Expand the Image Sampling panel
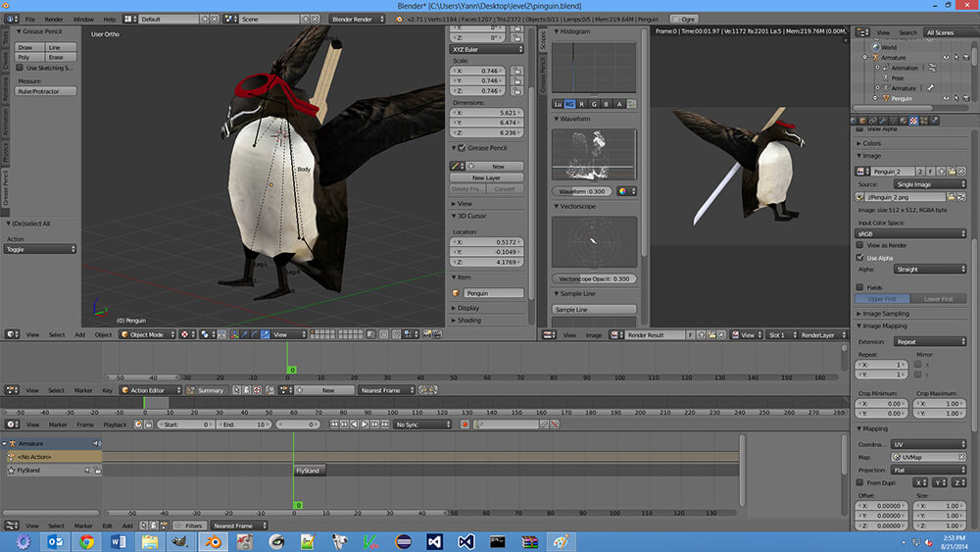The height and width of the screenshot is (552, 980). [884, 313]
